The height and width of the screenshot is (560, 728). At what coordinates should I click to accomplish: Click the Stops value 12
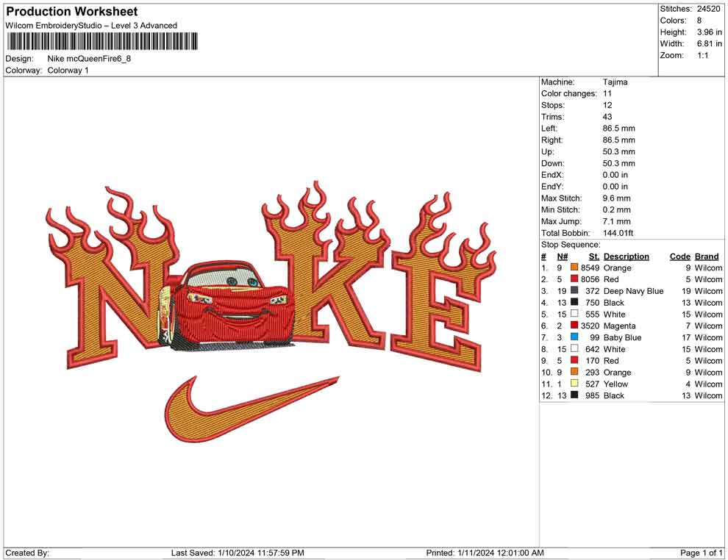click(607, 105)
